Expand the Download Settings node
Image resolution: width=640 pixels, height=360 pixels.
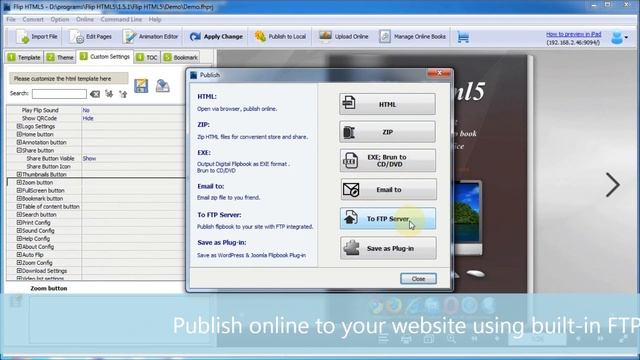pyautogui.click(x=19, y=271)
